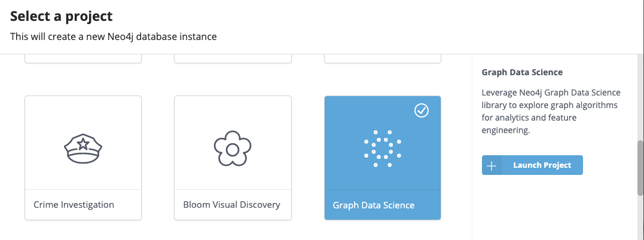Select the partially visible top-right project card

pos(382,58)
